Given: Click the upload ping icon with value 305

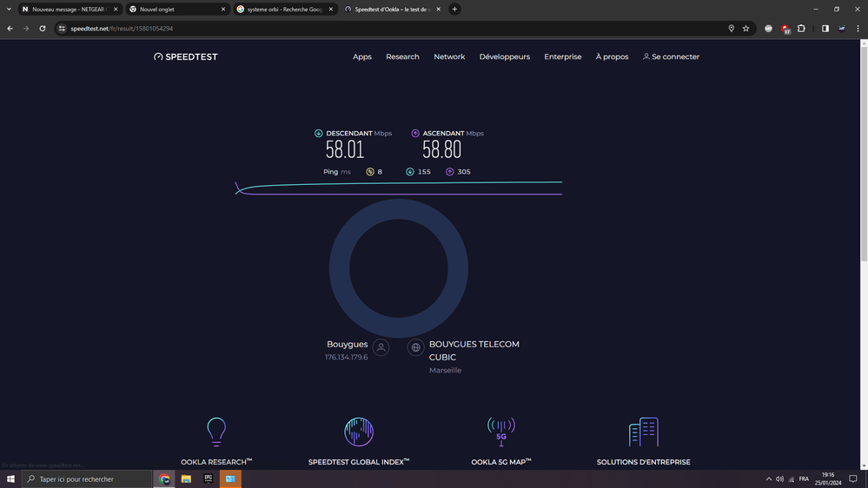Looking at the screenshot, I should [x=449, y=172].
